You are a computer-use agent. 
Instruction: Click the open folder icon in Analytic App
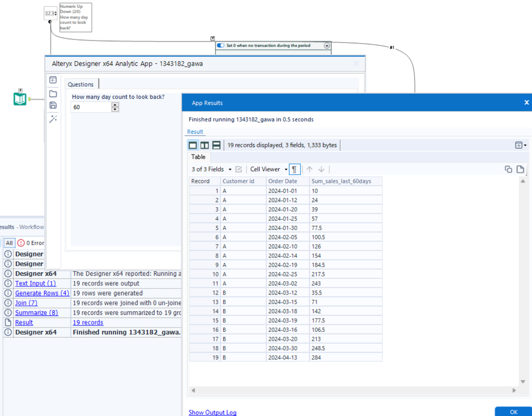(53, 94)
